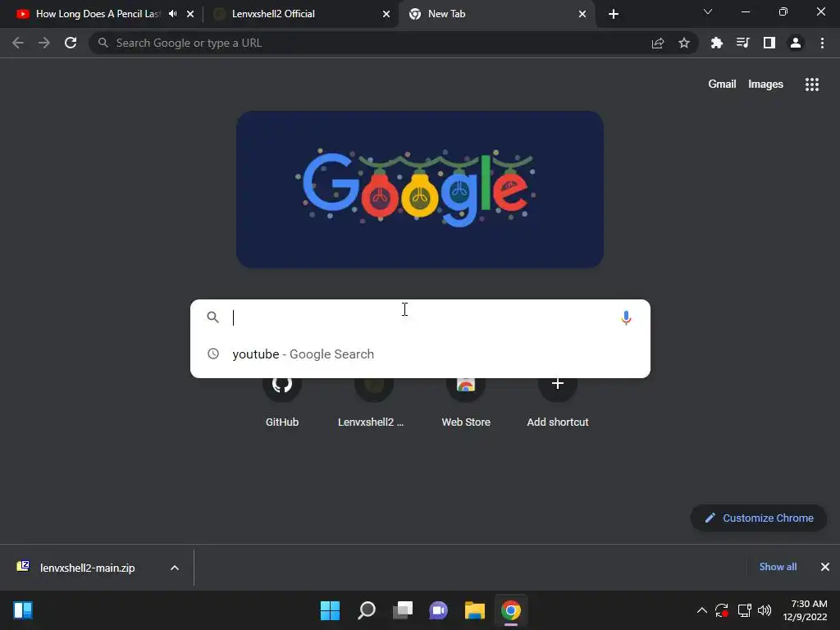Open the Chrome profile avatar
The image size is (840, 630).
click(x=796, y=43)
